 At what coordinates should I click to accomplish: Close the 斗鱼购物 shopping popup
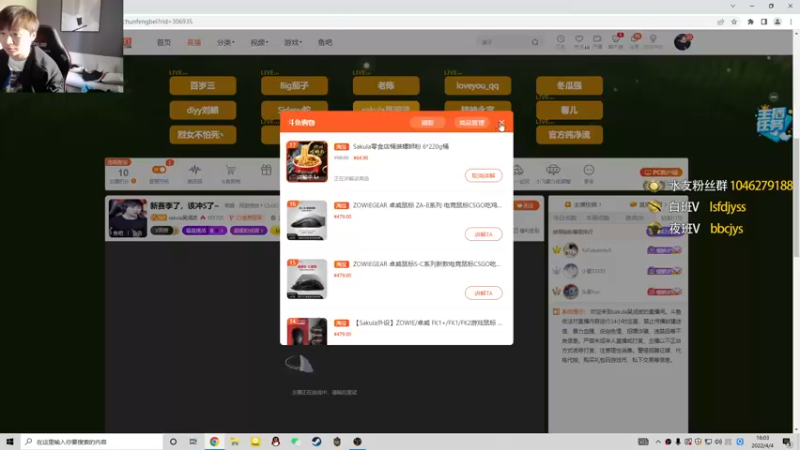(x=501, y=123)
